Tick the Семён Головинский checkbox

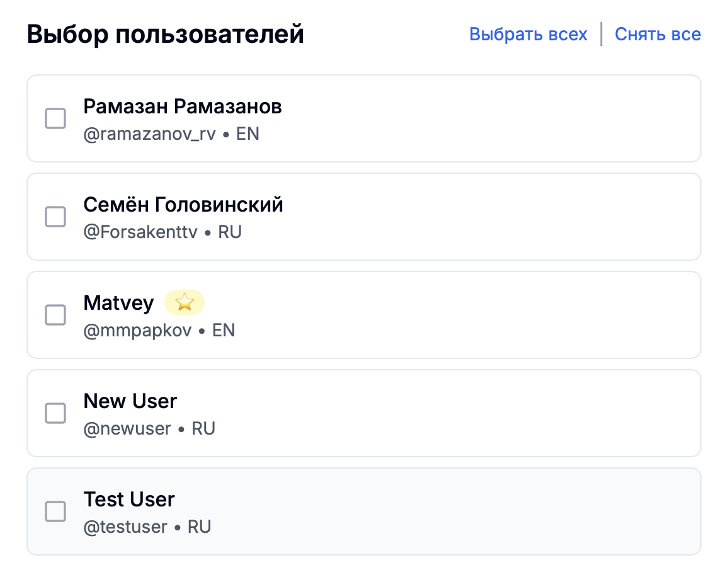point(55,217)
